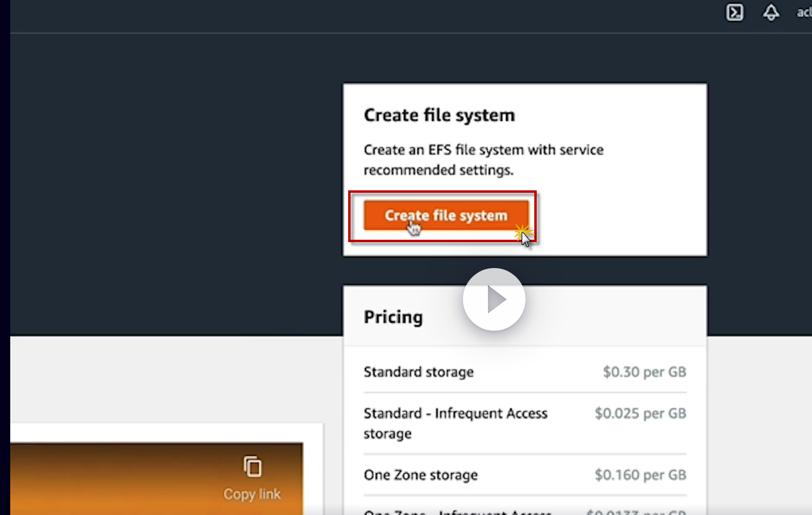
Task: Click the EFS recommended settings description text
Action: click(483, 160)
